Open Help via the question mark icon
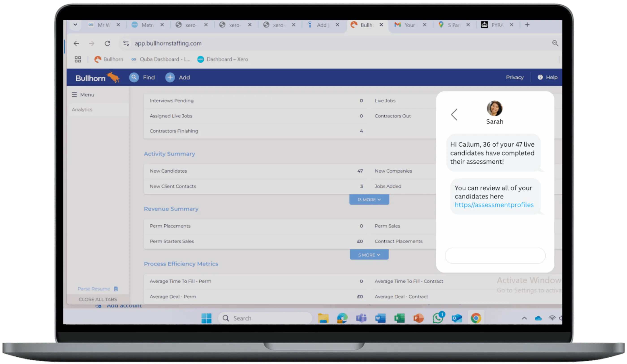The width and height of the screenshot is (627, 364). (x=540, y=77)
